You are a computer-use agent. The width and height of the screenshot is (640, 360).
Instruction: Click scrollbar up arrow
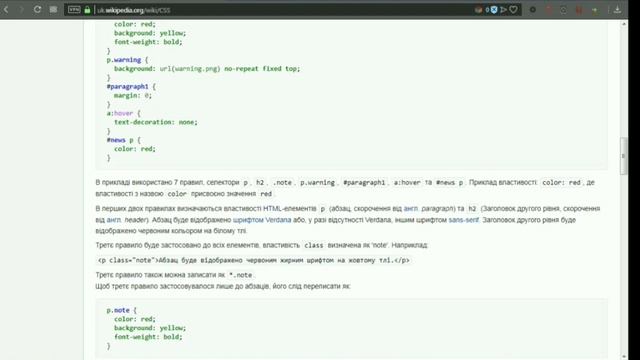[624, 24]
